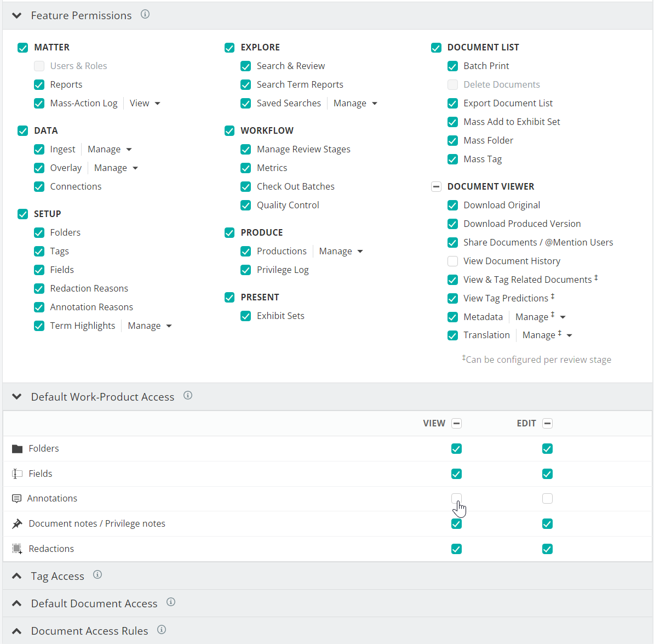Uncheck Redactions view access
654x644 pixels.
pos(457,549)
